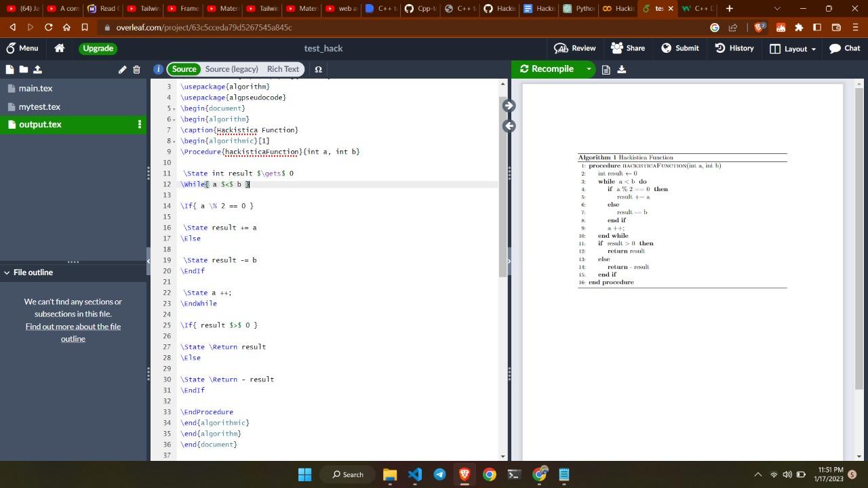The height and width of the screenshot is (488, 868).
Task: Open the Share dialog
Action: (628, 48)
